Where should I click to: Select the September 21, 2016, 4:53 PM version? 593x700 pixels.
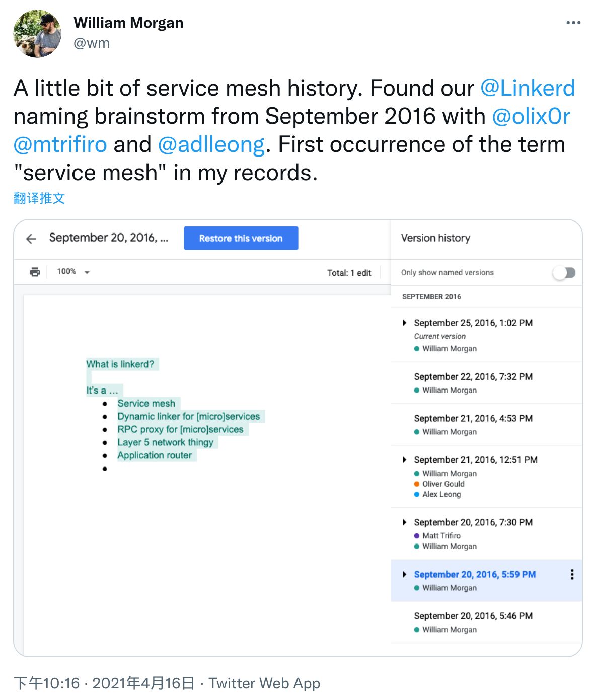tap(486, 425)
